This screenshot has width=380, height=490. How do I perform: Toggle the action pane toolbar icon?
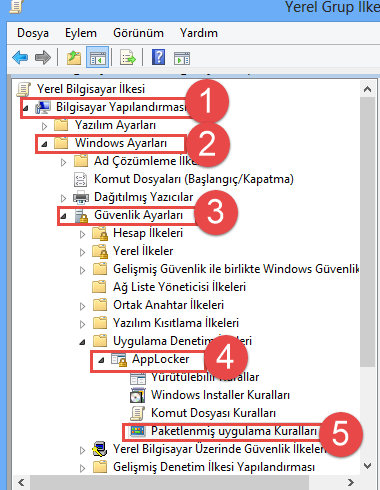(x=182, y=58)
